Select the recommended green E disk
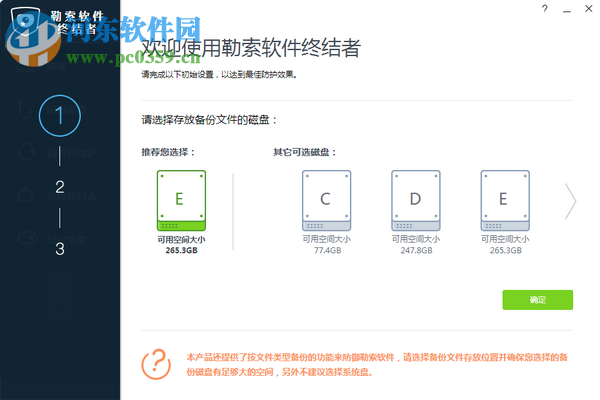 coord(181,200)
